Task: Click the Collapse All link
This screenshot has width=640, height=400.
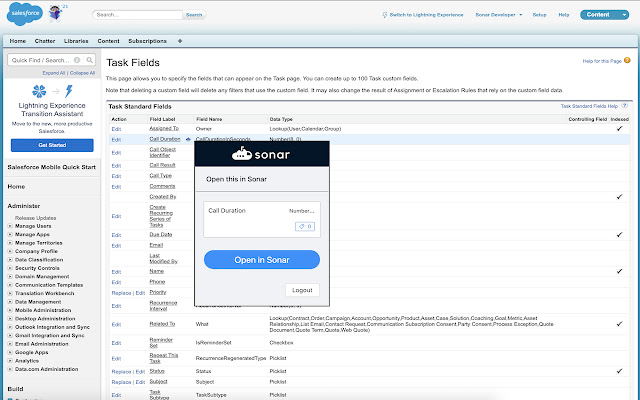Action: [x=82, y=73]
